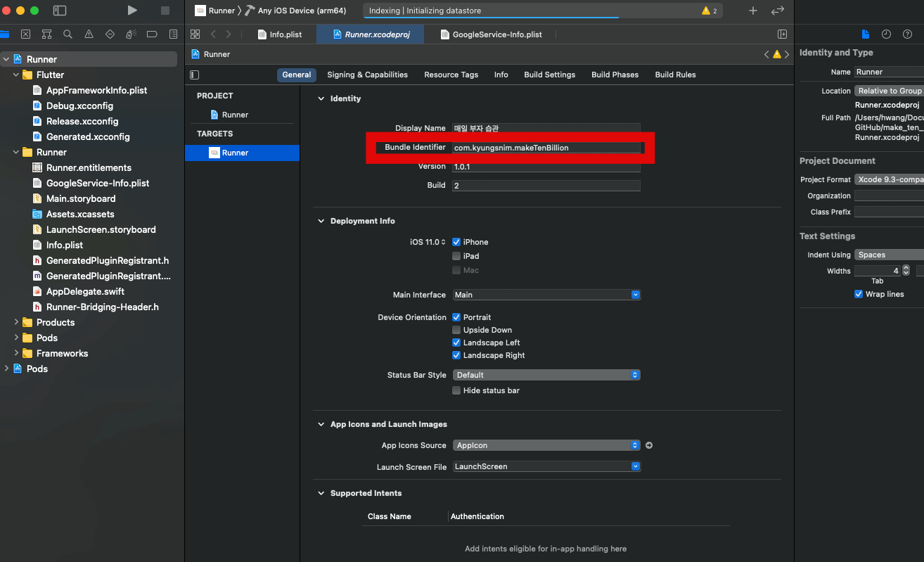Show the File inspector

(x=866, y=34)
